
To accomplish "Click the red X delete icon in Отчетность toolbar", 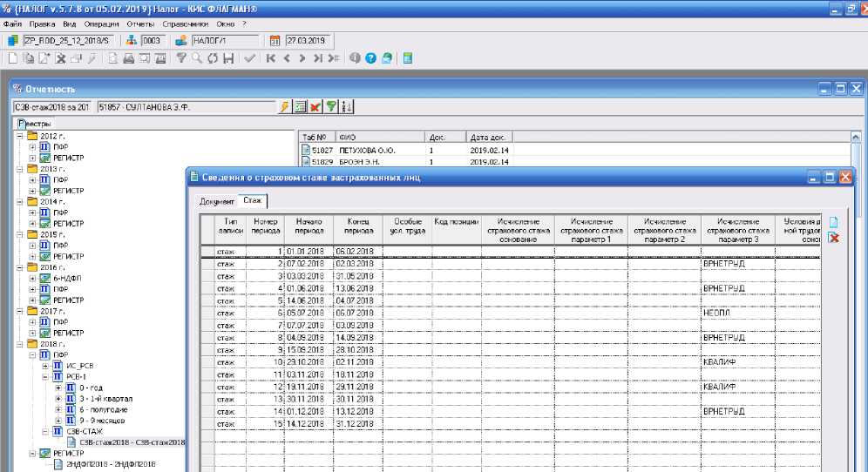I will [315, 106].
